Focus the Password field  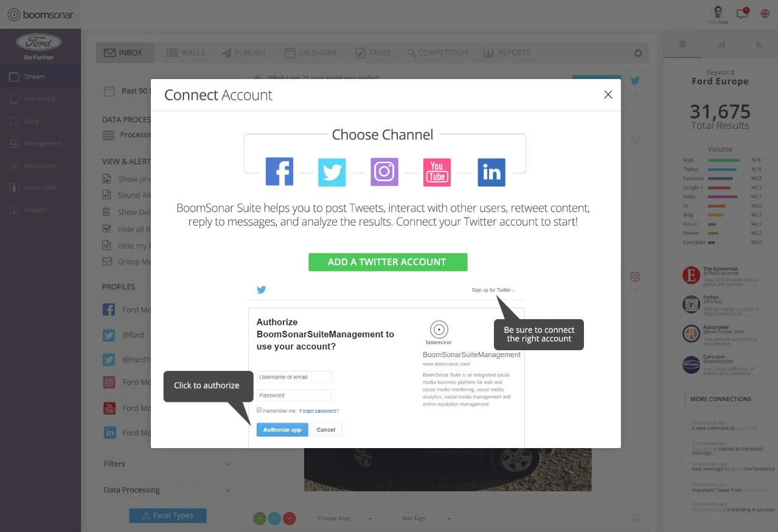coord(294,395)
